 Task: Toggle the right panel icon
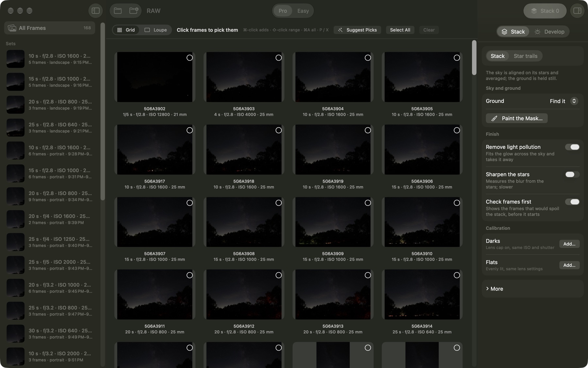click(x=577, y=11)
